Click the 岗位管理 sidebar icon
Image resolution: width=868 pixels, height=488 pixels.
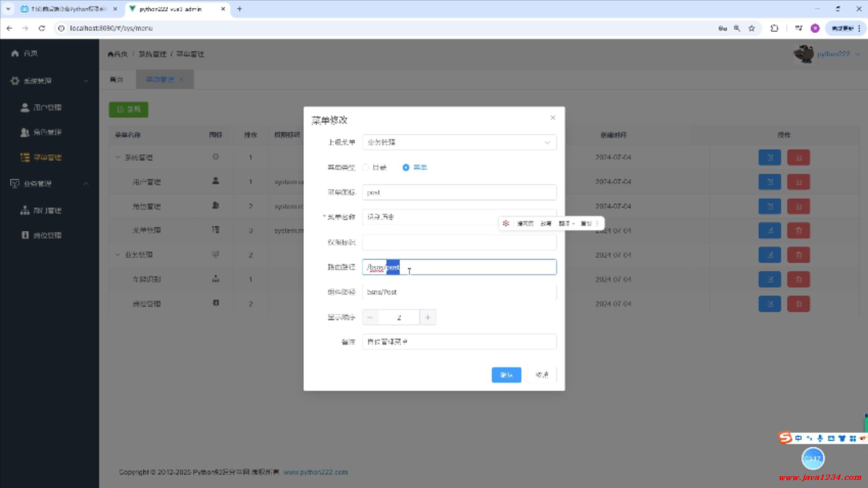coord(25,235)
